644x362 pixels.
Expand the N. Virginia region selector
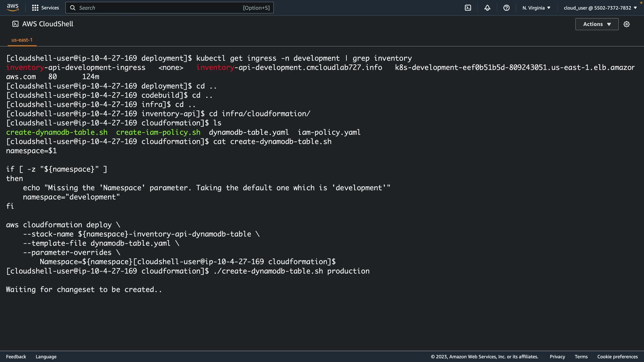tap(536, 8)
